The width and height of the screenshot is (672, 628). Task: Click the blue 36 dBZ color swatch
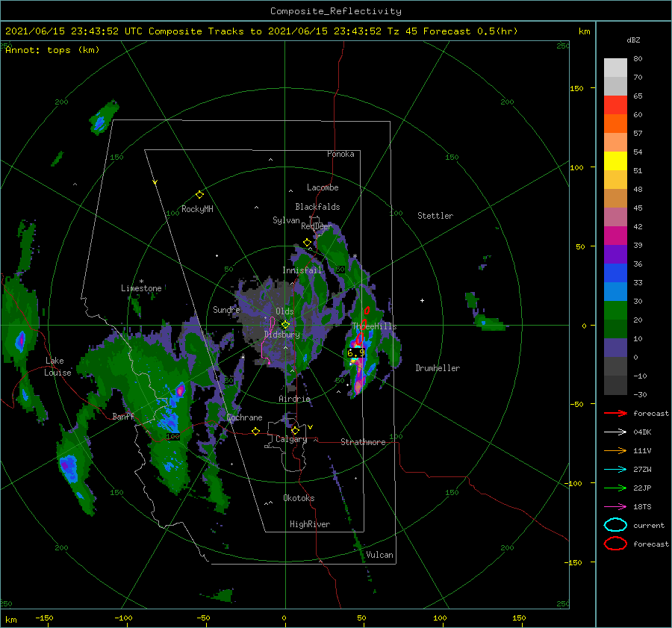click(x=615, y=273)
